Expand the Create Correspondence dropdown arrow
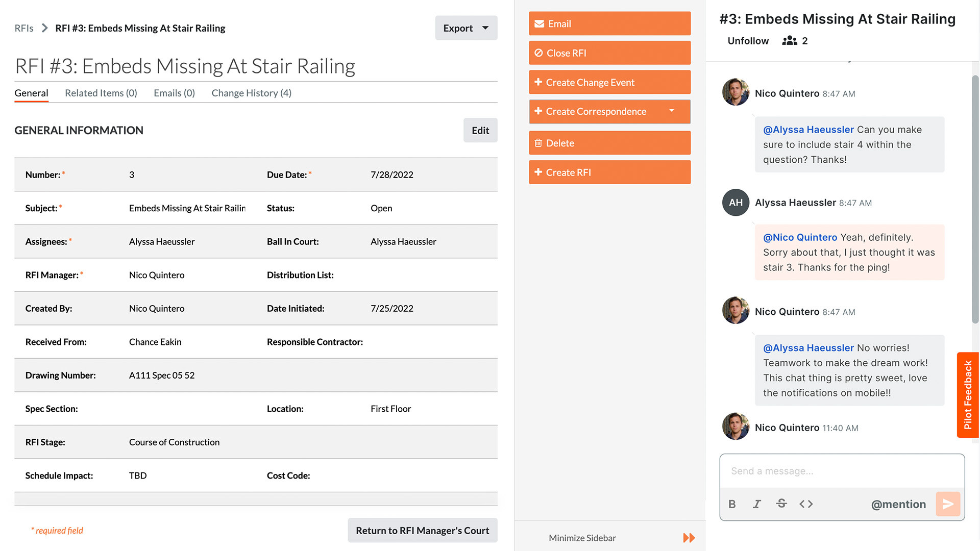 (672, 111)
